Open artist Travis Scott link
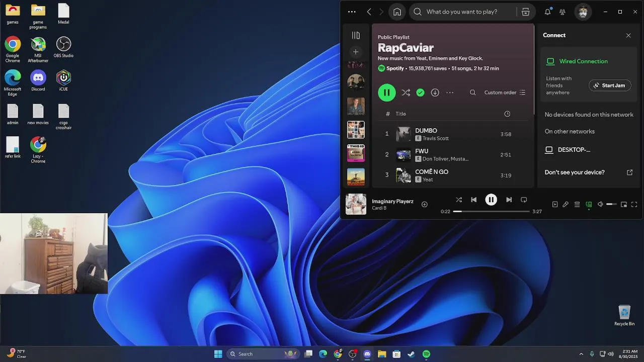The image size is (644, 362). coord(436,138)
